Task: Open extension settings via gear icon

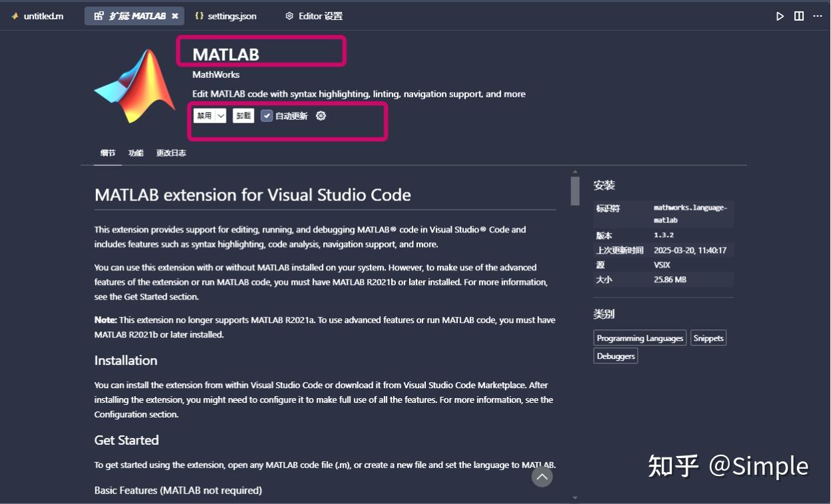Action: [x=321, y=115]
